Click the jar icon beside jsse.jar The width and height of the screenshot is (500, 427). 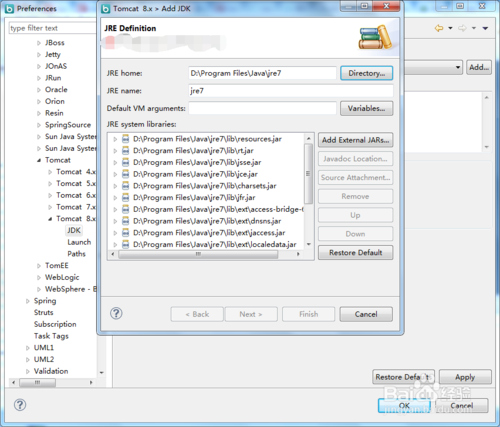125,162
